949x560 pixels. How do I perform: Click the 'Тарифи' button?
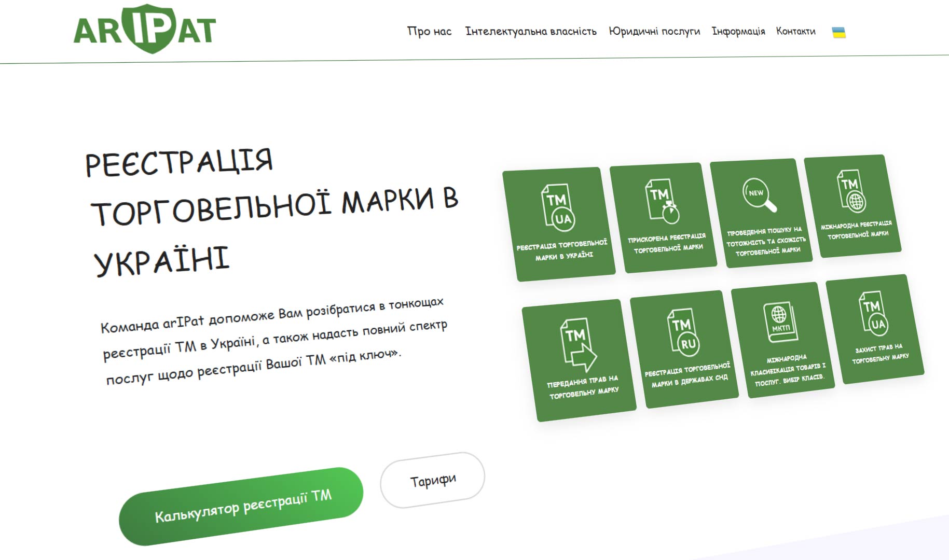click(x=433, y=480)
